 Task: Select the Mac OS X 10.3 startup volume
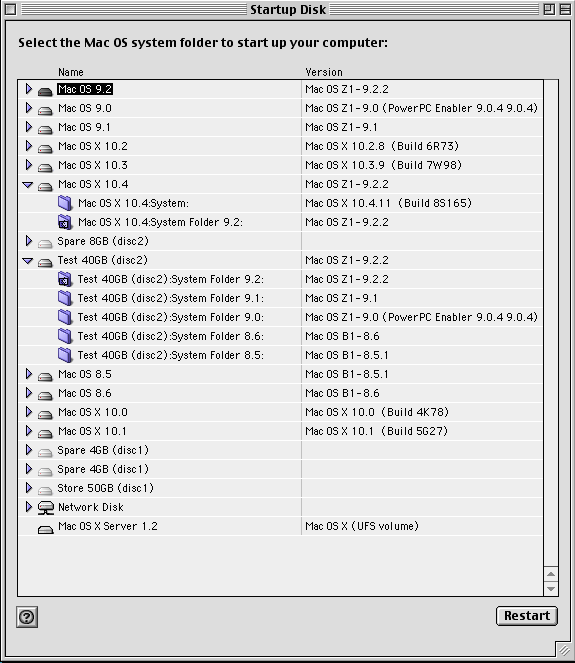tap(280, 165)
